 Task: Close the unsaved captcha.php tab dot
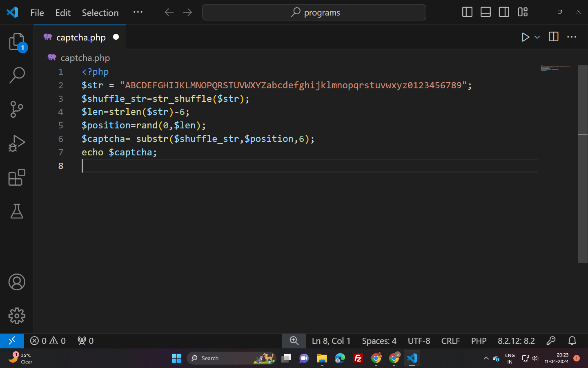[x=116, y=37]
